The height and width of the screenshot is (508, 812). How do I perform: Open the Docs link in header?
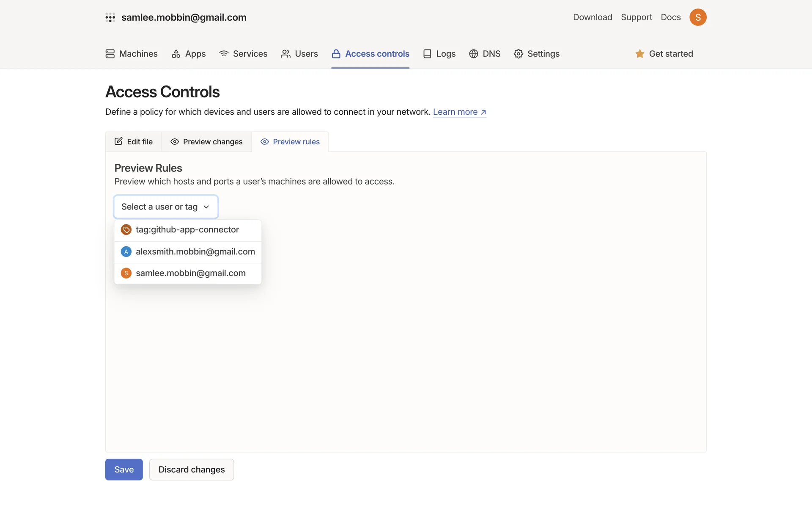pos(671,17)
